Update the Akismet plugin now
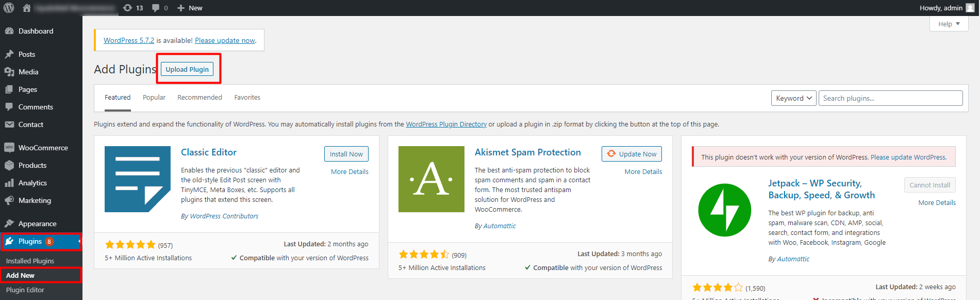 coord(632,154)
